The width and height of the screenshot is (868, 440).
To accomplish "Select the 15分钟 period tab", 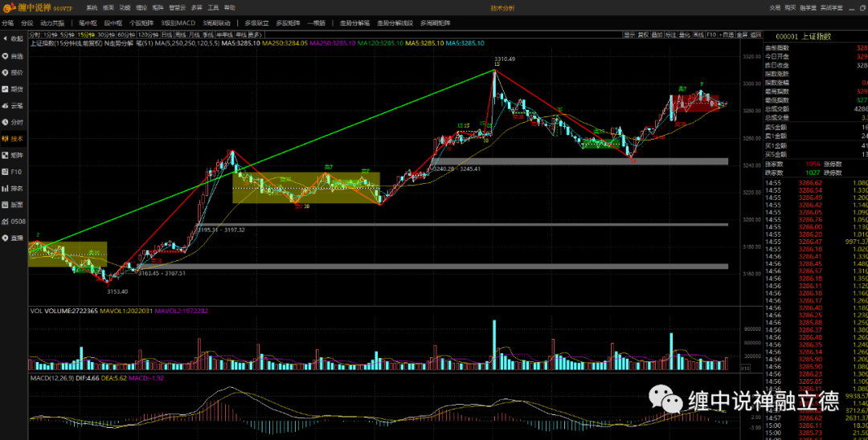I will click(86, 35).
